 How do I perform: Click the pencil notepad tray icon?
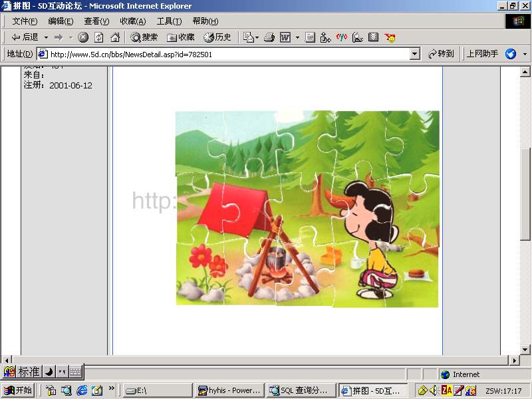coord(458,390)
